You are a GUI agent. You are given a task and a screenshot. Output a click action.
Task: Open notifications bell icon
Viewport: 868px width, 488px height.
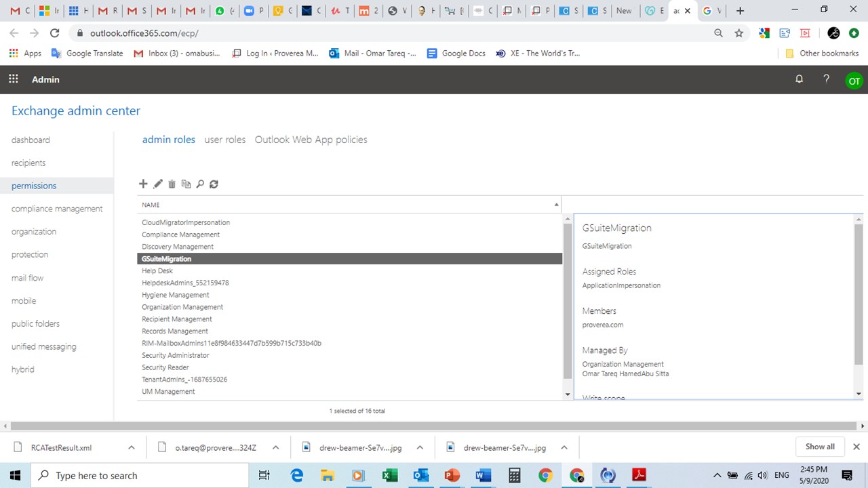click(799, 79)
